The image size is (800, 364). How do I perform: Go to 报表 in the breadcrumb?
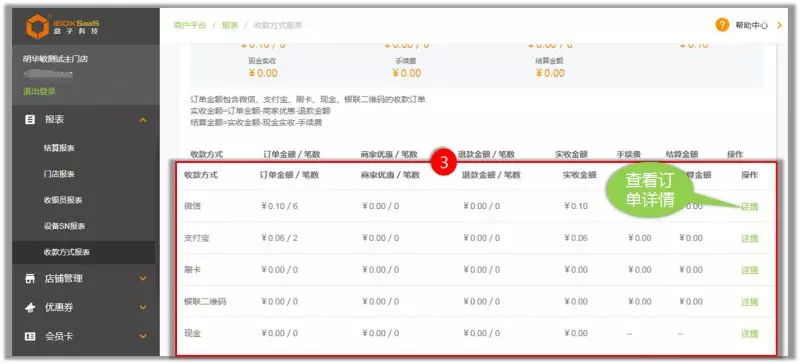(x=230, y=25)
